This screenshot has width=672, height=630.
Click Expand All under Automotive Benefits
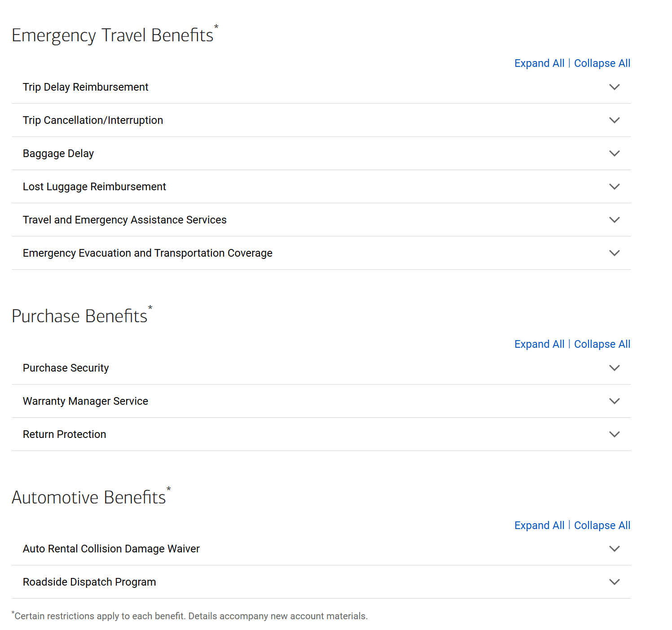click(x=539, y=525)
